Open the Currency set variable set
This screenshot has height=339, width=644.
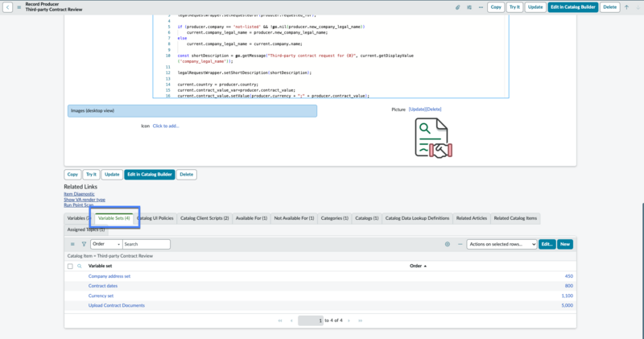101,296
